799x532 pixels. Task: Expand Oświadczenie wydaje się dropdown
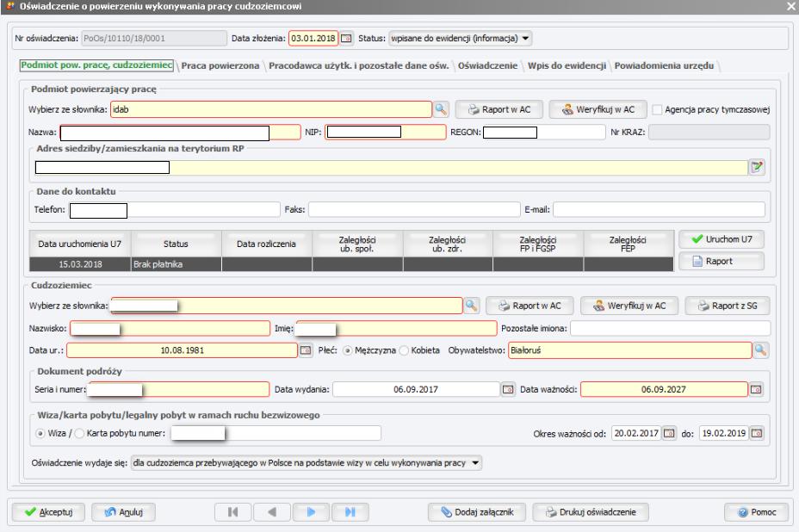[x=307, y=462]
